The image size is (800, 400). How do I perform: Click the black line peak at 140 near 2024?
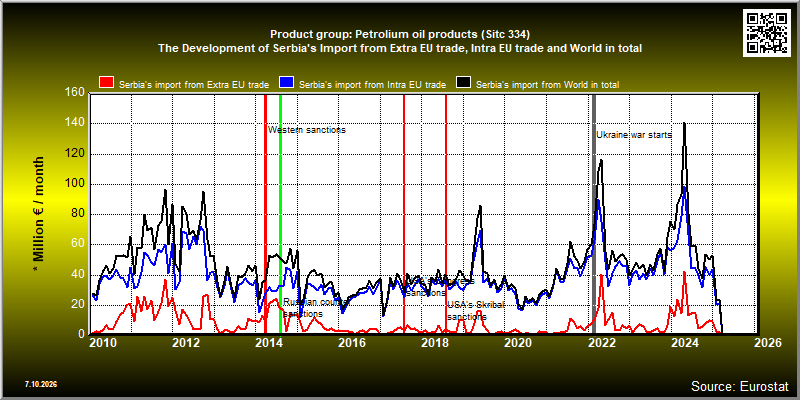point(684,123)
